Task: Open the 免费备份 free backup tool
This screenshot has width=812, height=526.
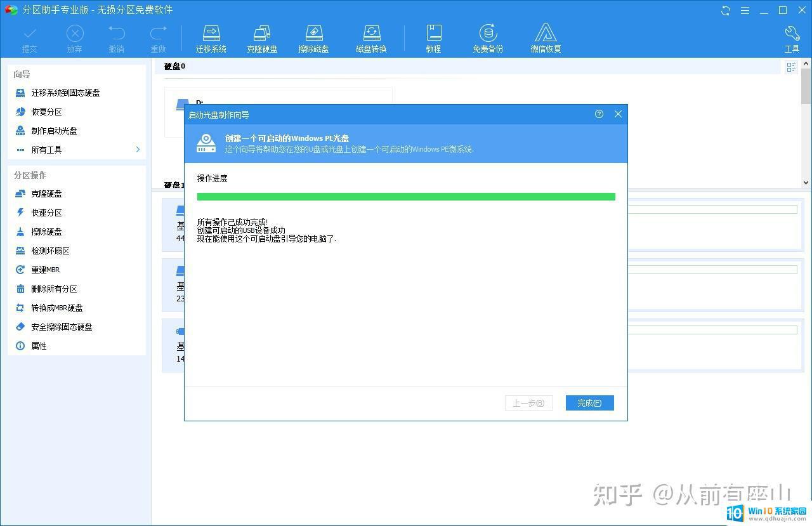Action: coord(488,39)
